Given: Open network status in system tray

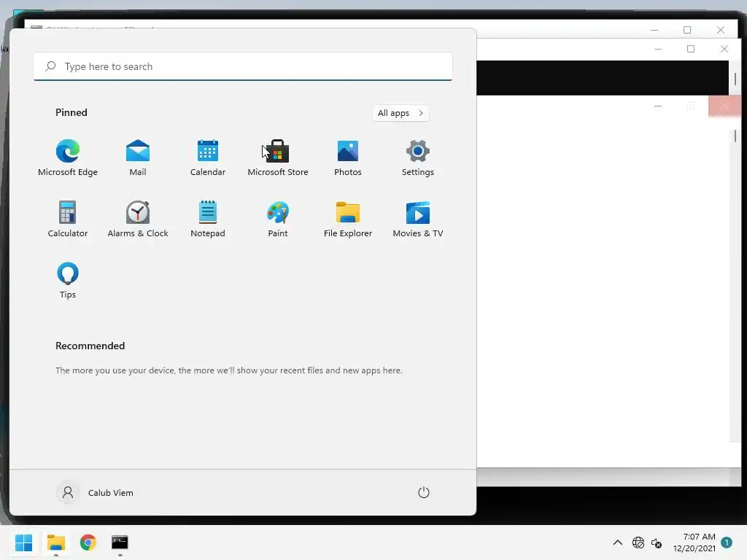Looking at the screenshot, I should pyautogui.click(x=638, y=542).
